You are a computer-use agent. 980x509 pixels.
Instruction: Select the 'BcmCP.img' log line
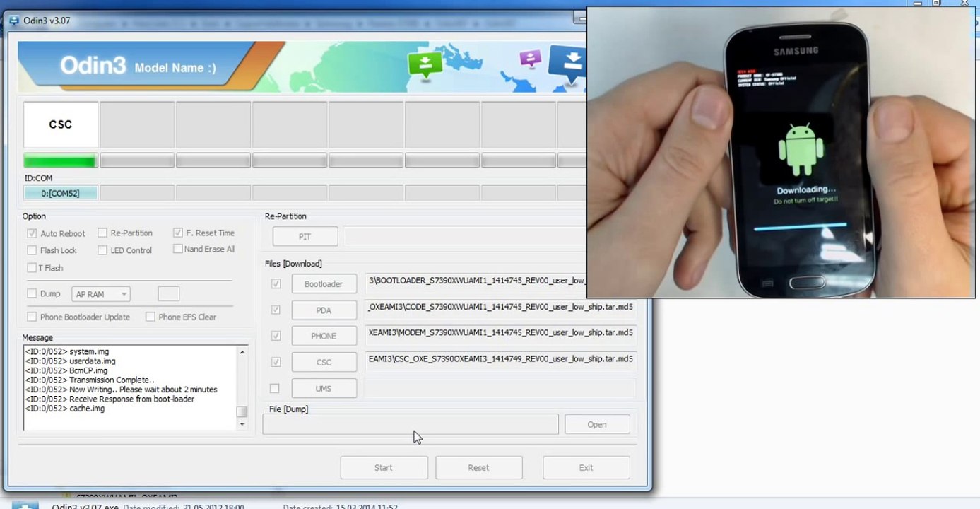tap(66, 370)
